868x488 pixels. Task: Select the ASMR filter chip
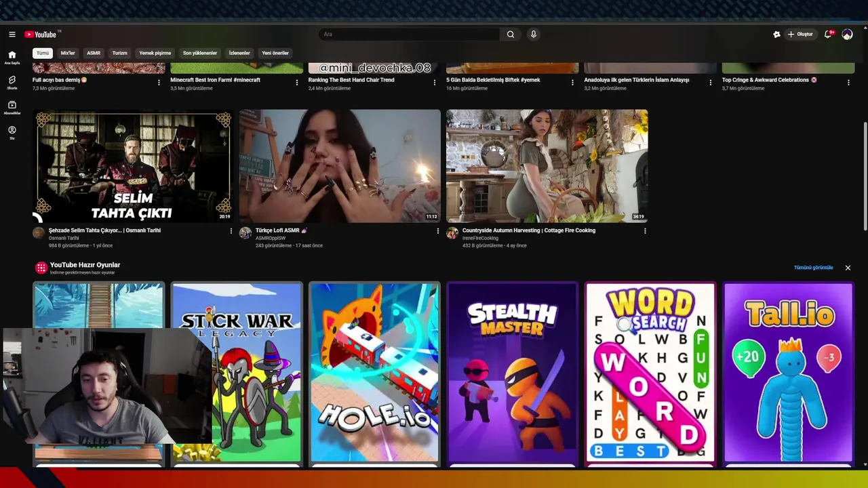pos(94,53)
